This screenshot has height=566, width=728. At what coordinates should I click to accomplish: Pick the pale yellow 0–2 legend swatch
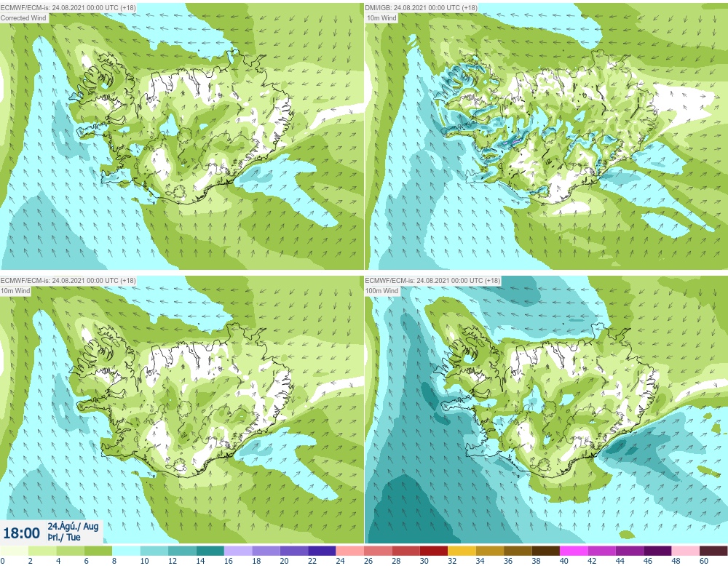[x=14, y=551]
